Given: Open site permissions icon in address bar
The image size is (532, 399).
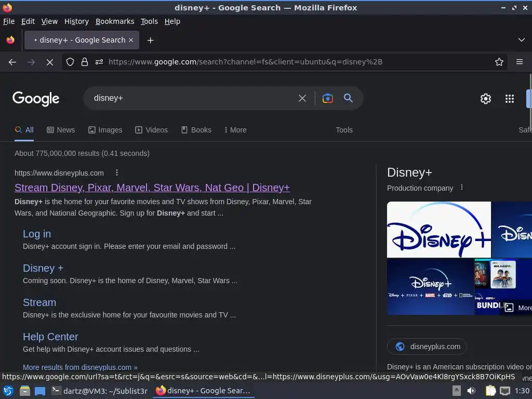Looking at the screenshot, I should 99,62.
